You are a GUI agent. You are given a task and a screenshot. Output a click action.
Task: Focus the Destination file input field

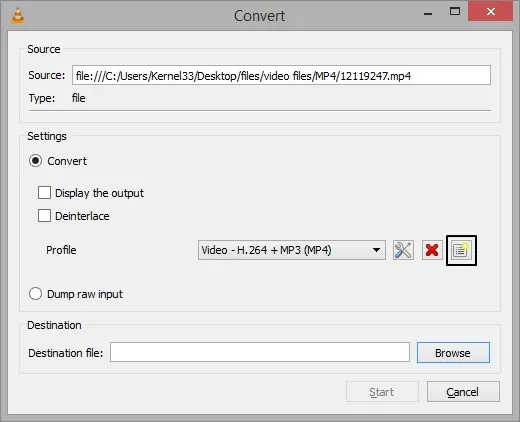pos(260,352)
